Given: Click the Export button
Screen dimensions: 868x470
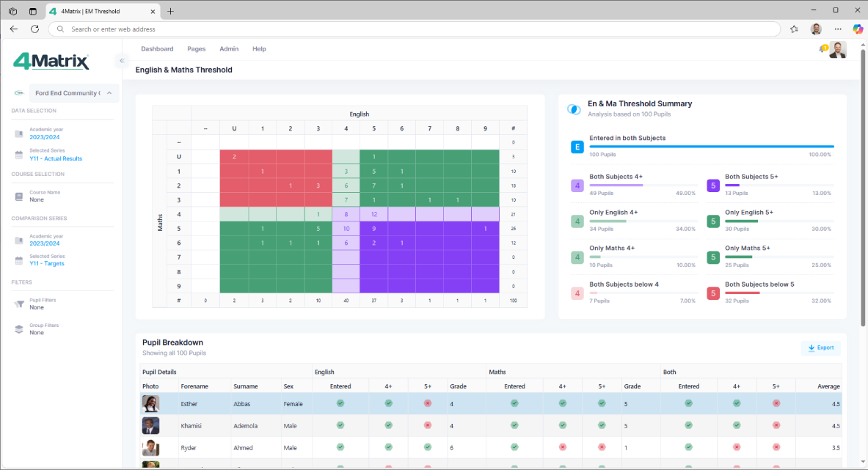Looking at the screenshot, I should (x=820, y=348).
